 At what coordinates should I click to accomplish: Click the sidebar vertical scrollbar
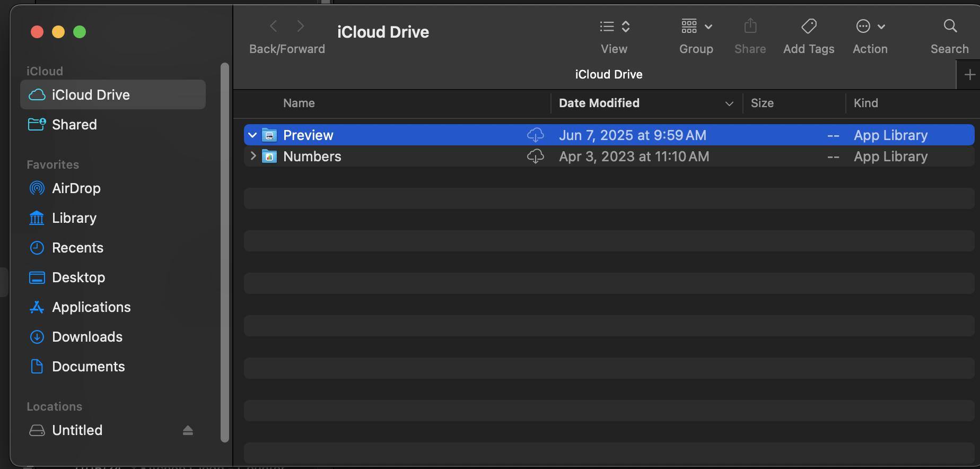[225, 252]
